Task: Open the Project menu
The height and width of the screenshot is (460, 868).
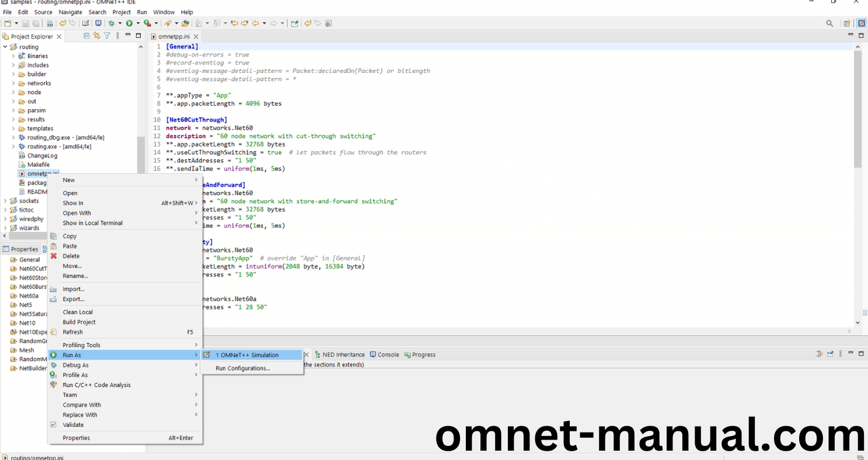Action: tap(121, 12)
